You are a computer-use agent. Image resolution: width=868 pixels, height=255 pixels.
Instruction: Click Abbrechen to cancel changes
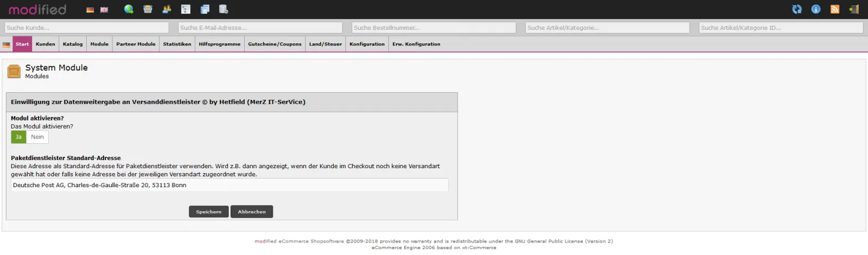pos(252,212)
